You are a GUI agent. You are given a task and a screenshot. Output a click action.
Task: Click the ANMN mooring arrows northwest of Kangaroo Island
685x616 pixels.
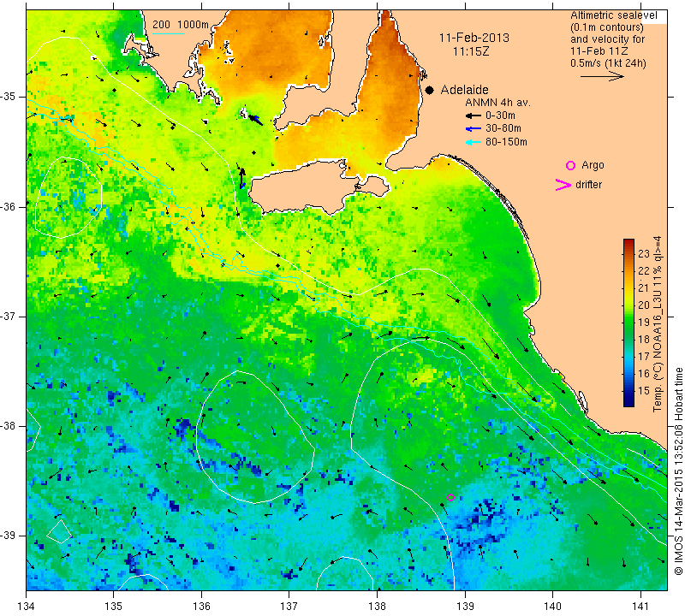coord(241,179)
